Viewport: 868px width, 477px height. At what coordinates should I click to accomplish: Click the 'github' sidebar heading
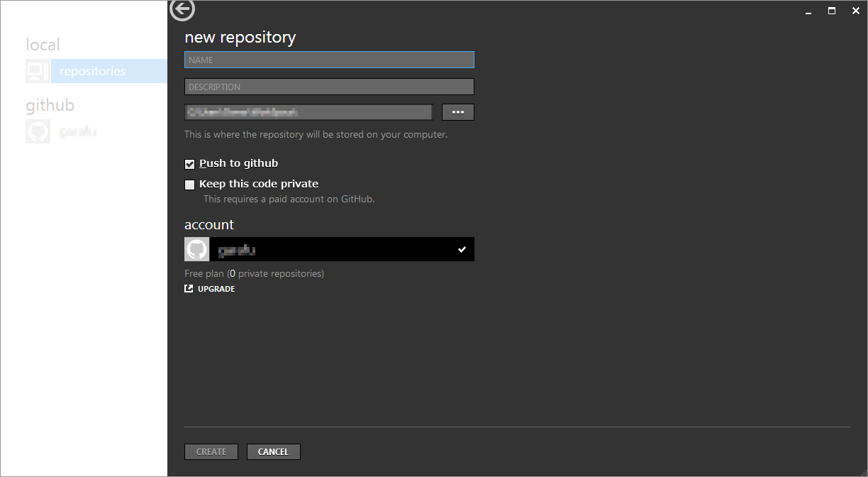[50, 105]
